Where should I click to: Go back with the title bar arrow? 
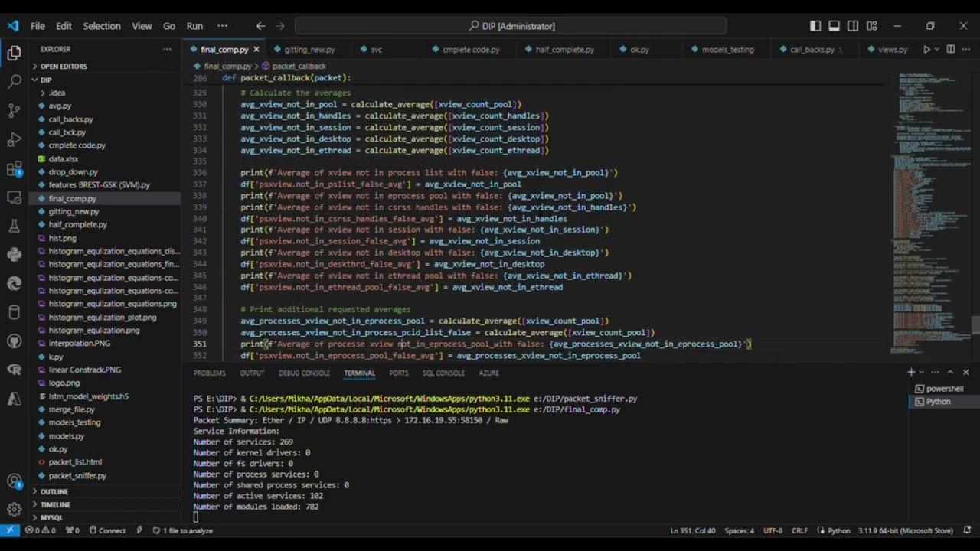point(261,26)
